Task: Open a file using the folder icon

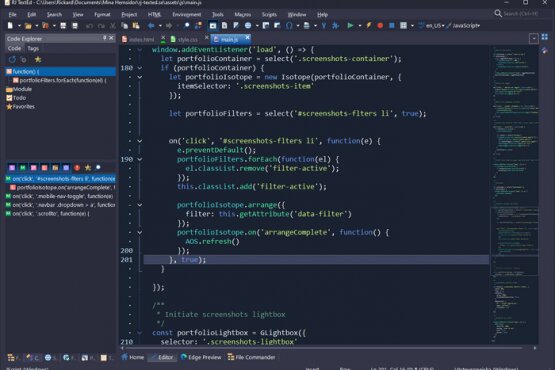Action: (28, 25)
